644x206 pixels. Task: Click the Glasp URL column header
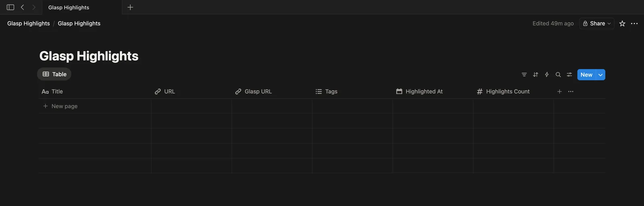[272, 92]
